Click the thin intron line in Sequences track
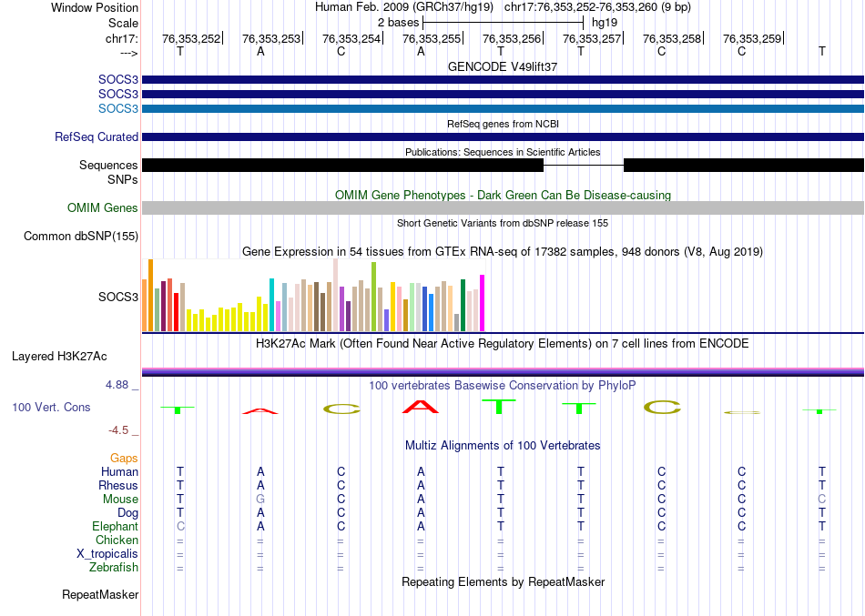The height and width of the screenshot is (616, 865). 584,165
